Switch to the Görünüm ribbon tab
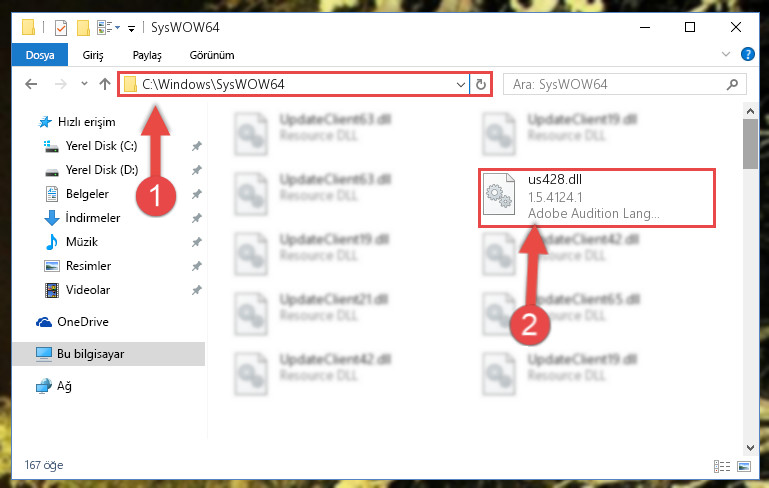 [x=212, y=55]
